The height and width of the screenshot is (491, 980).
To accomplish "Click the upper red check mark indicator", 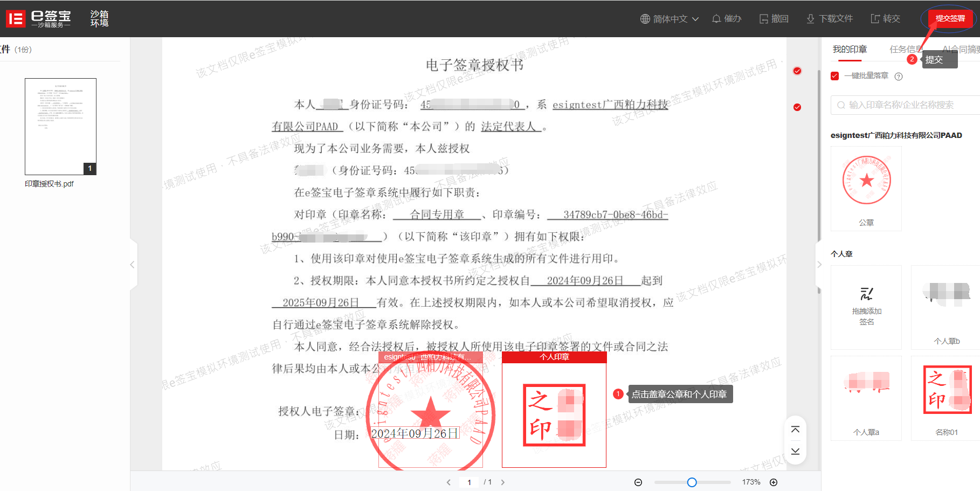I will (x=797, y=71).
